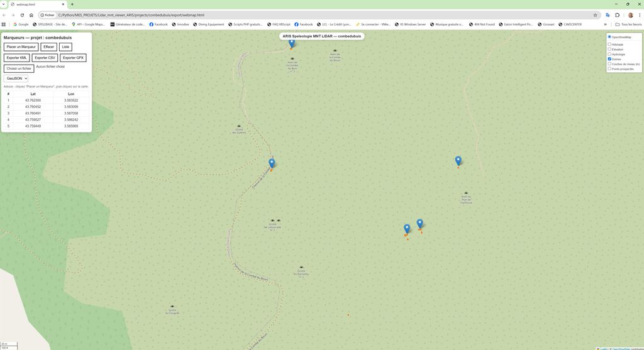Open the GeoJSON format dropdown
Screen dimensions: 644x350
tap(16, 79)
